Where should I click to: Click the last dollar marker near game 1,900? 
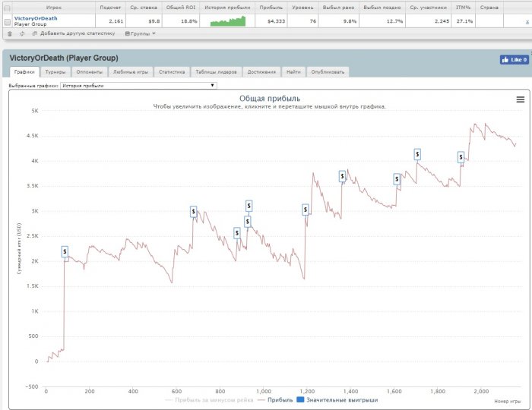point(461,157)
